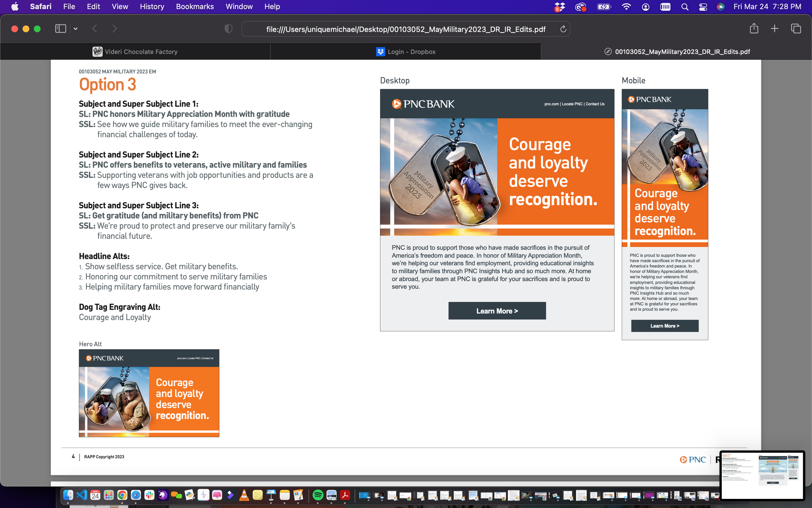Image resolution: width=812 pixels, height=508 pixels.
Task: Switch to the Login - Dropbox tab
Action: click(x=405, y=52)
